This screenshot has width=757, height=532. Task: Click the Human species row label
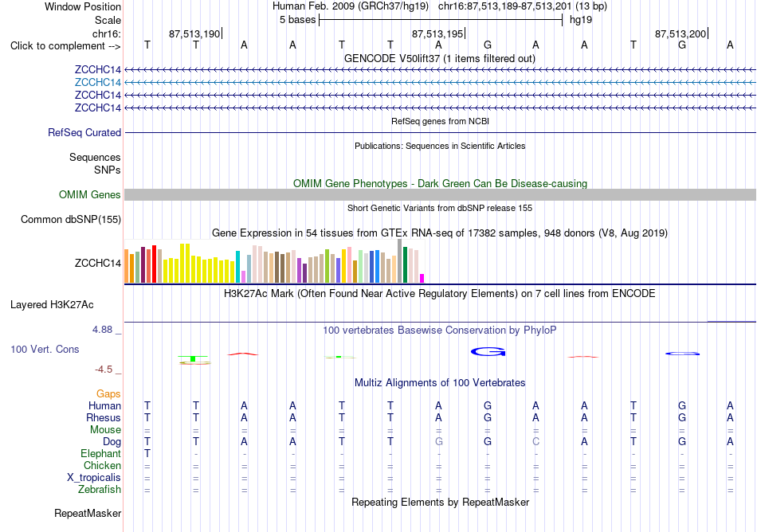[104, 405]
